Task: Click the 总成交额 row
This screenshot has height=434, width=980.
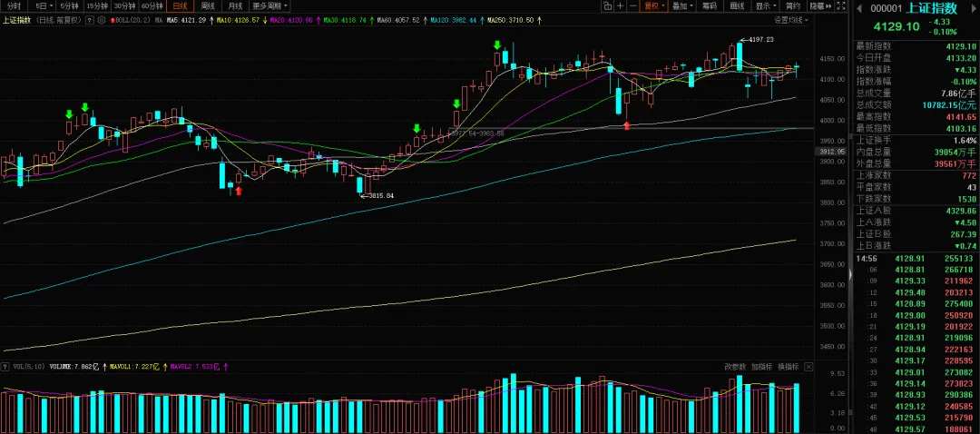Action: 916,104
